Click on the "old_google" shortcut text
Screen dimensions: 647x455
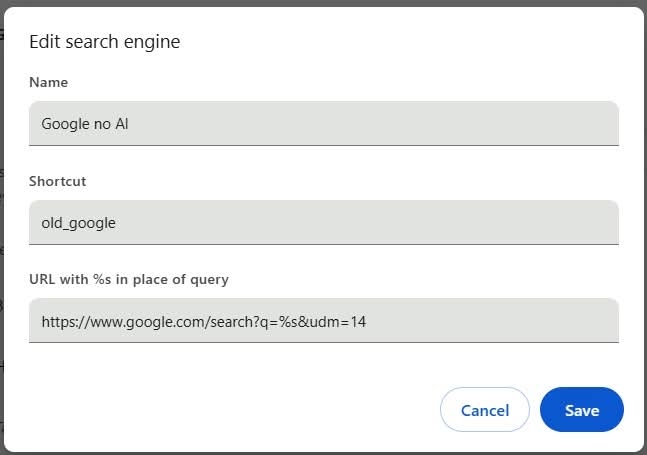(78, 223)
